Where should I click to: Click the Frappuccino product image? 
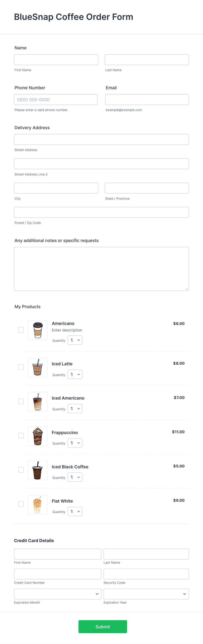point(38,436)
